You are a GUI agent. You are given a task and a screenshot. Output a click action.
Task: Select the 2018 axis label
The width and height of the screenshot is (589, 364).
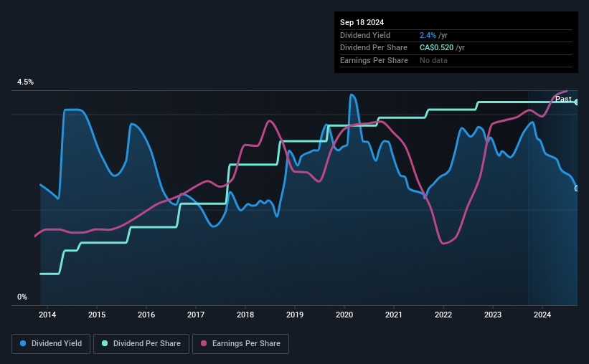pos(245,315)
